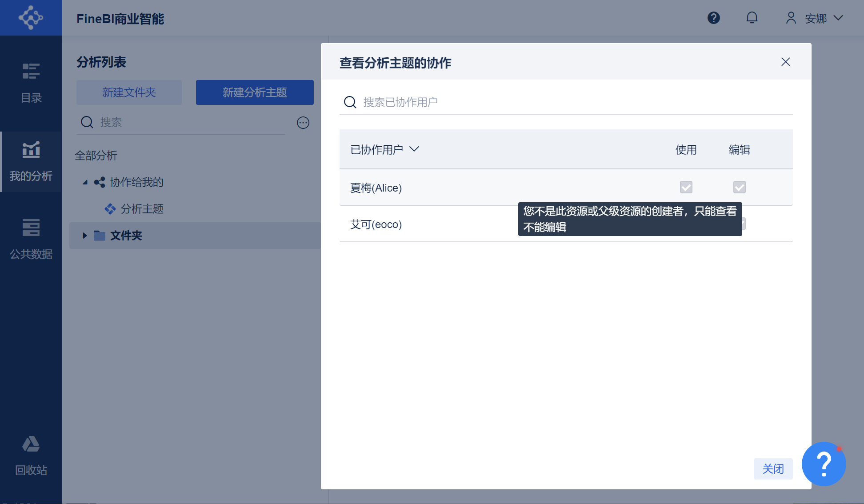Click the FineBI logo icon
Image resolution: width=864 pixels, height=504 pixels.
(31, 18)
